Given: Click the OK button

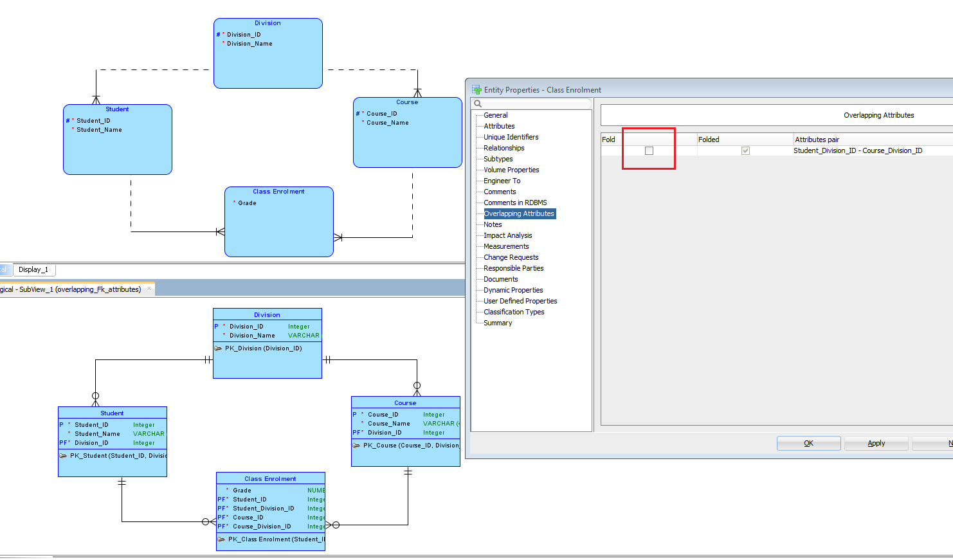Looking at the screenshot, I should pos(808,443).
